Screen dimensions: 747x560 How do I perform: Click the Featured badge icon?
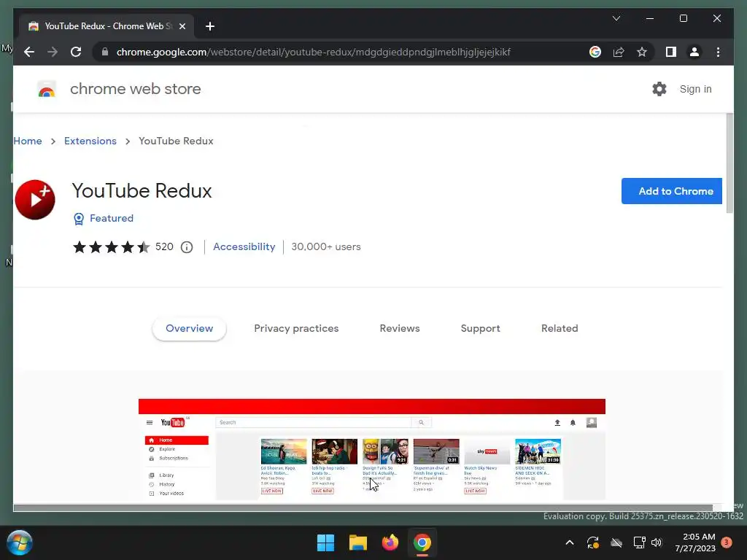pyautogui.click(x=79, y=219)
